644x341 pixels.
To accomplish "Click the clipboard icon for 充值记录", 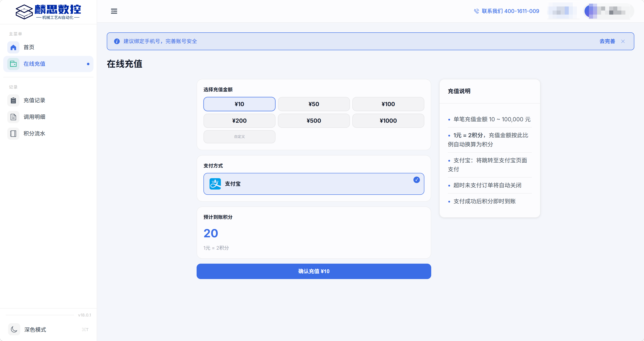I will [x=13, y=100].
